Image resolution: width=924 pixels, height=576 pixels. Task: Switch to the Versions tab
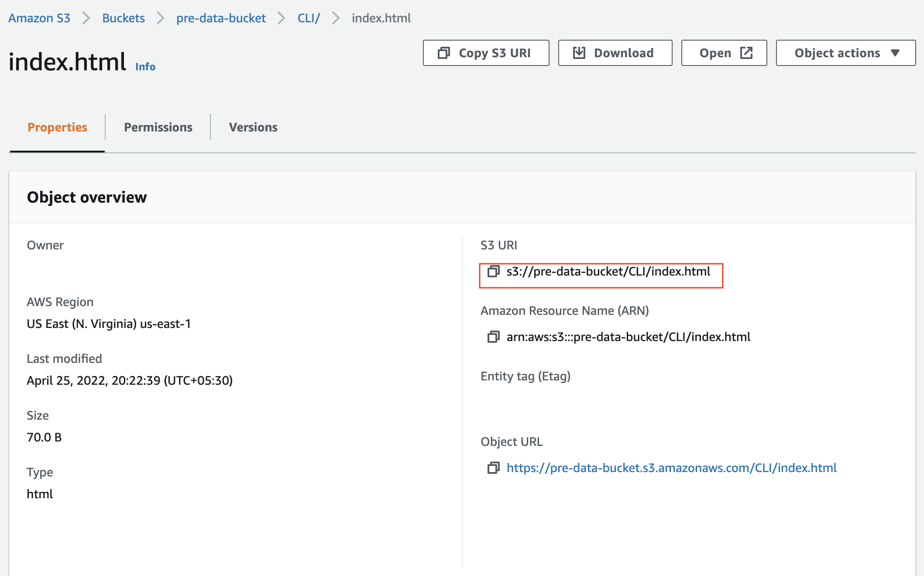pos(253,127)
